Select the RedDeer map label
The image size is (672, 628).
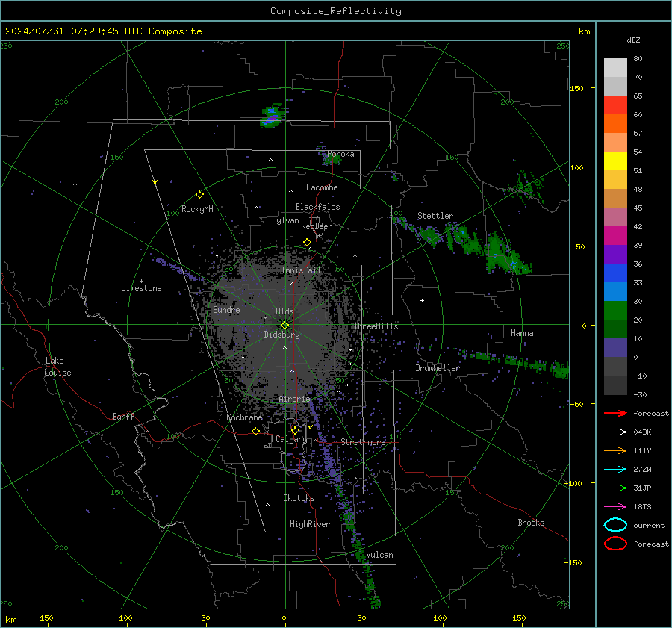coord(317,226)
